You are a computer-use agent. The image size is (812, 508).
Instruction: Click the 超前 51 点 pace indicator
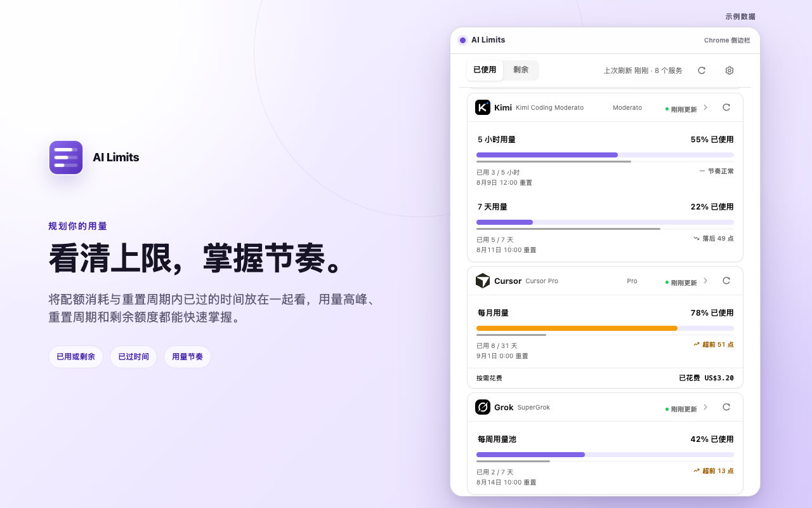tap(714, 344)
